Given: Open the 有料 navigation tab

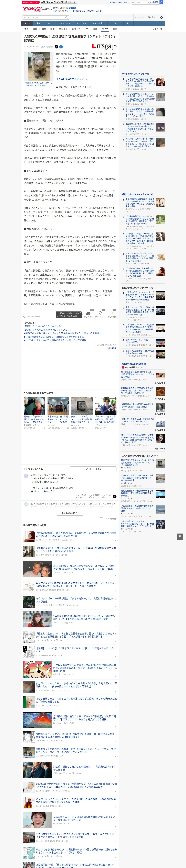Looking at the screenshot, I should tap(128, 24).
